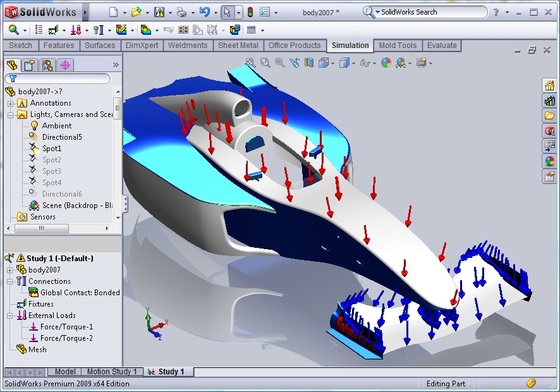
Task: Click the Edit Appearance color ball icon
Action: 386,63
